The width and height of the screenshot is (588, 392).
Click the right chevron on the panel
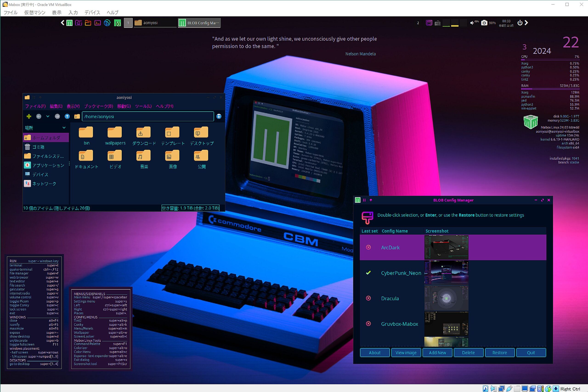[x=526, y=23]
